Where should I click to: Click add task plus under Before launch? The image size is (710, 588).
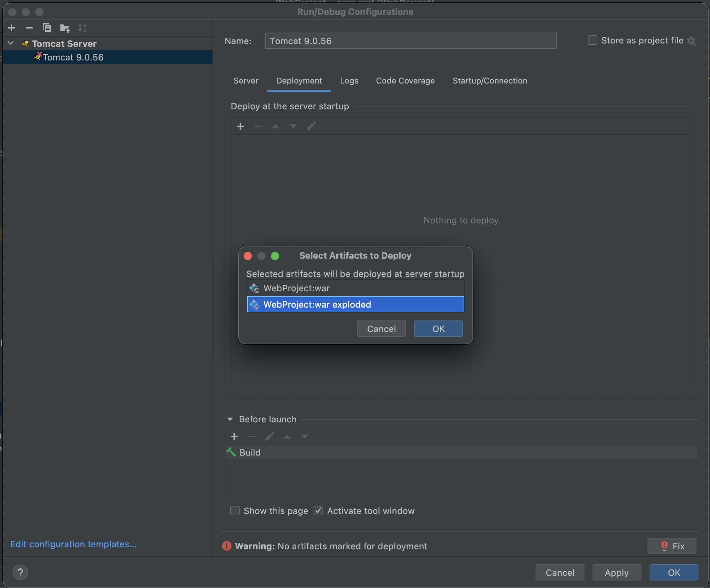234,437
